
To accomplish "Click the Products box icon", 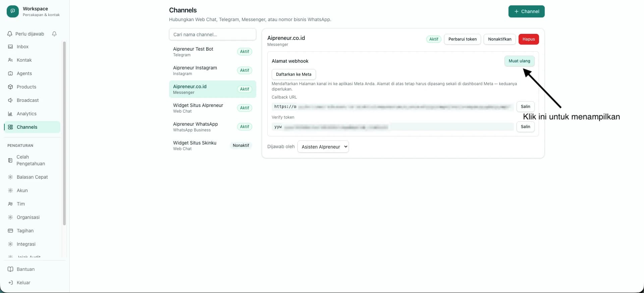I will tap(10, 87).
